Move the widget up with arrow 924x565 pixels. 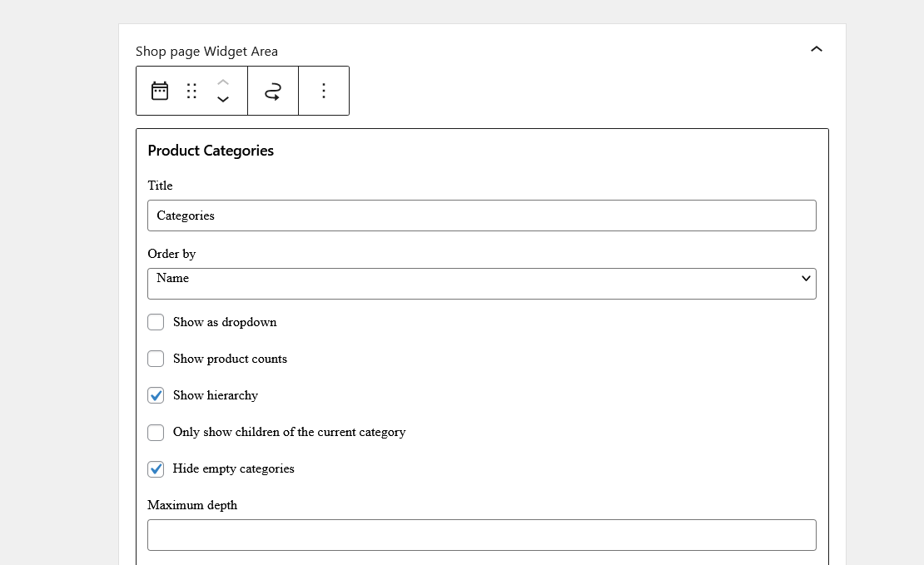223,82
